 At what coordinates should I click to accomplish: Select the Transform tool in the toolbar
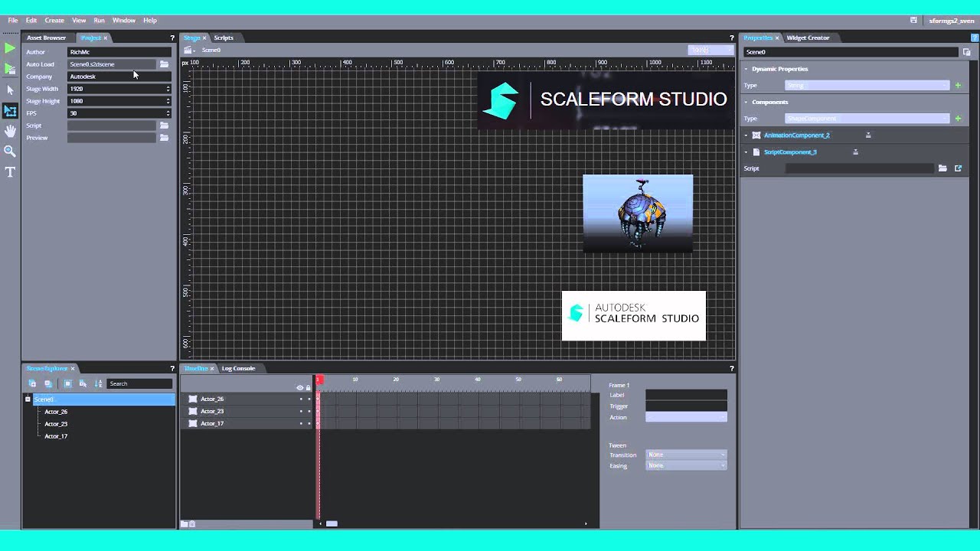pos(10,111)
